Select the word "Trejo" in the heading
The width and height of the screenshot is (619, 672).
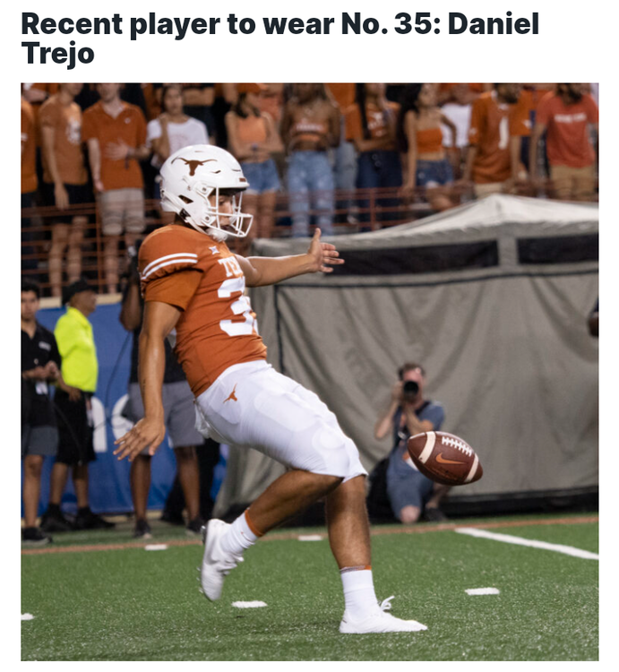pyautogui.click(x=57, y=53)
